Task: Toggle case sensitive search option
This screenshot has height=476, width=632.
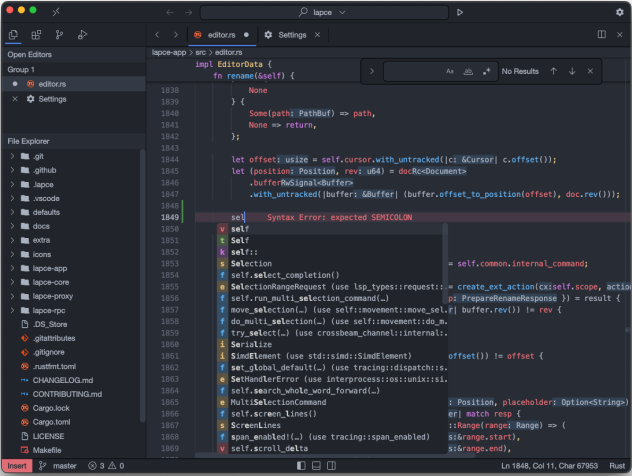Action: click(x=450, y=71)
